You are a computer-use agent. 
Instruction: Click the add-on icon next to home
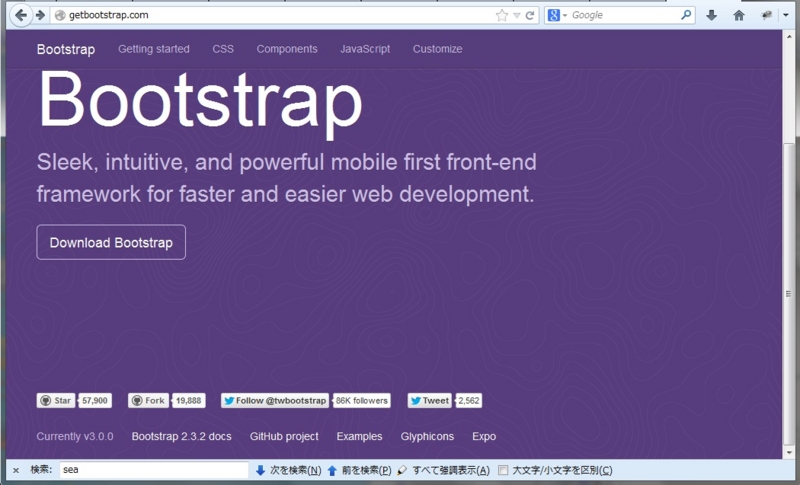(766, 15)
